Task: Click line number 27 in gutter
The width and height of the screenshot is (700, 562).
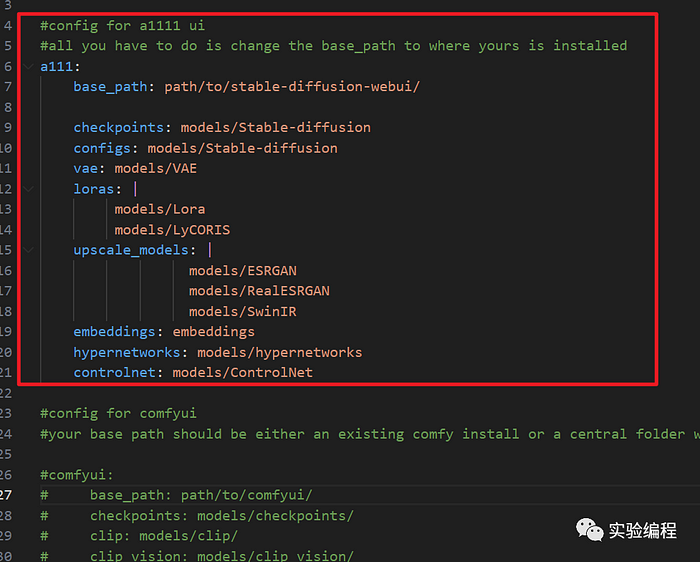Action: point(6,495)
